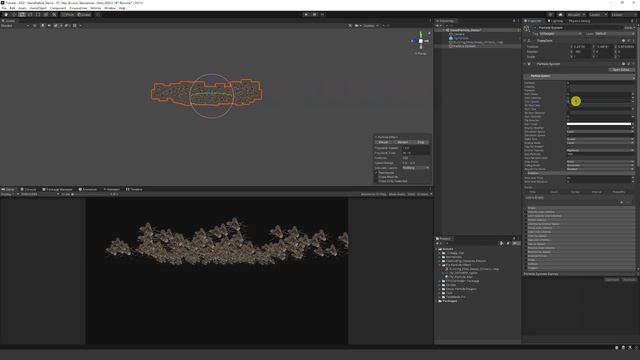
Task: Open the Scene view Gizmos dropdown
Action: 371,26
